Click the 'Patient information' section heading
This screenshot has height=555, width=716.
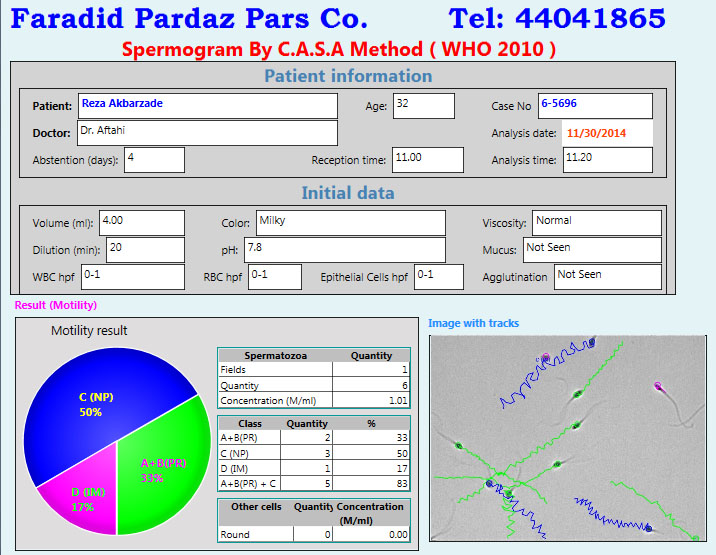point(348,76)
